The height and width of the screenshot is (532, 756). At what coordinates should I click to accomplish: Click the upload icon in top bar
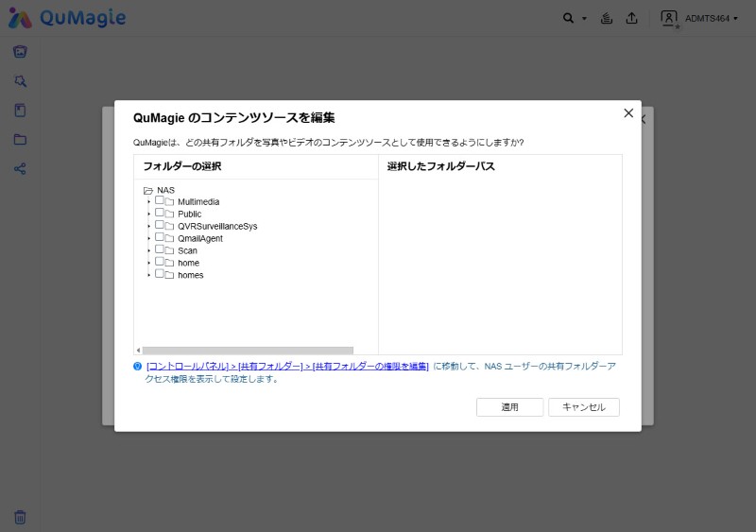tap(631, 18)
